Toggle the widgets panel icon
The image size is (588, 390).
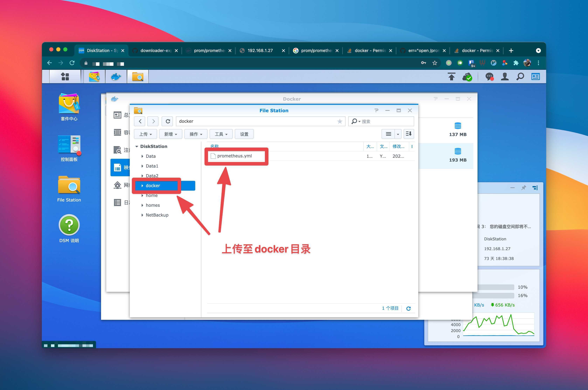click(x=535, y=77)
